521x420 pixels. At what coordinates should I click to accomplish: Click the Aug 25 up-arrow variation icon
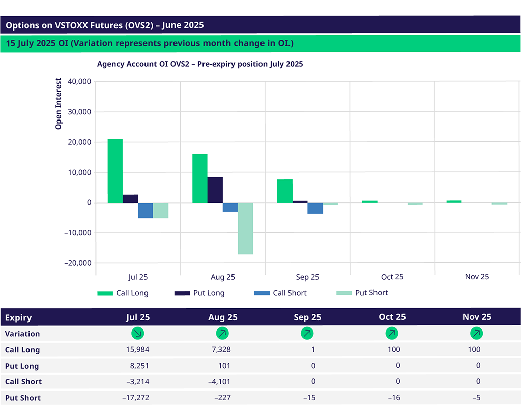(222, 334)
